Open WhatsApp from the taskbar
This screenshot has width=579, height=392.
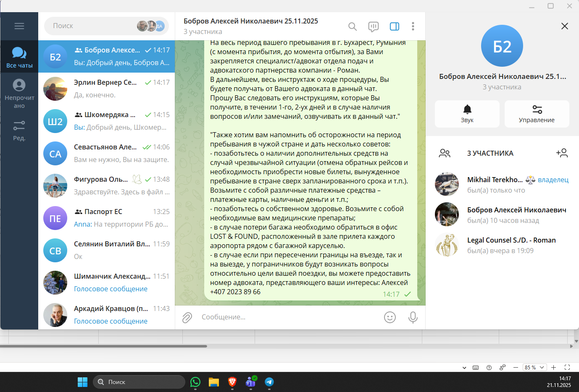[195, 382]
